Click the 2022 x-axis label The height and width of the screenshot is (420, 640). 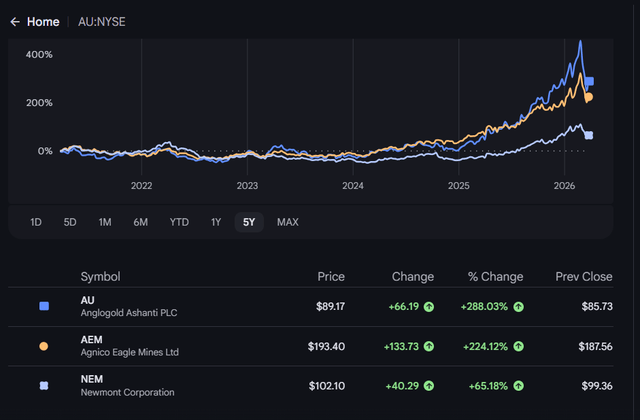[142, 186]
